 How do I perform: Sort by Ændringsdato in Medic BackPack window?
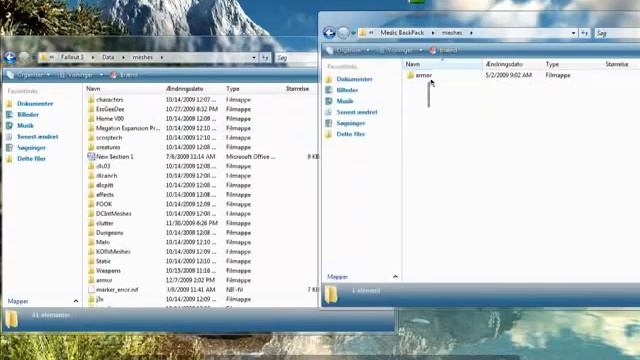pos(513,64)
